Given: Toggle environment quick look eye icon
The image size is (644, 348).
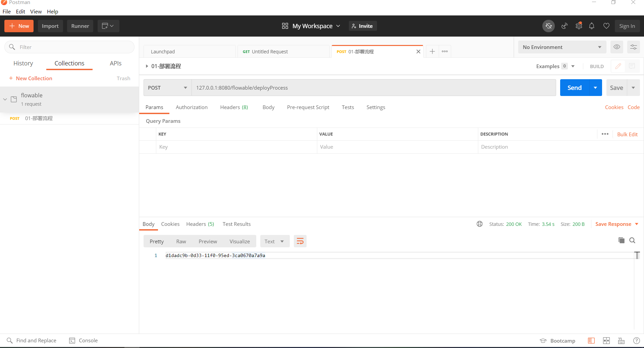Looking at the screenshot, I should [x=616, y=47].
